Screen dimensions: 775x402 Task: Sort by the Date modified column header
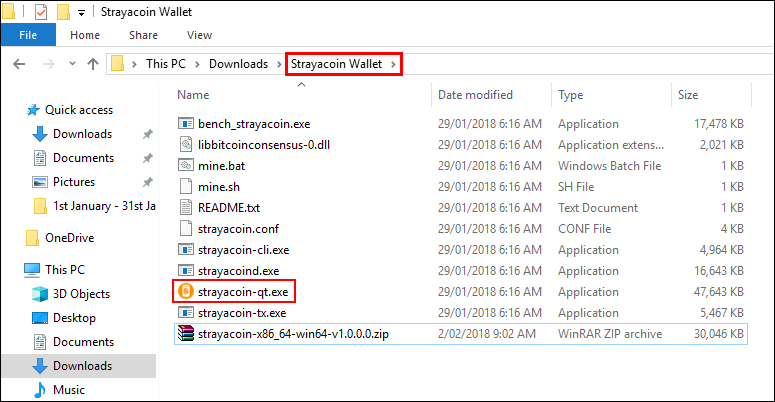point(475,95)
